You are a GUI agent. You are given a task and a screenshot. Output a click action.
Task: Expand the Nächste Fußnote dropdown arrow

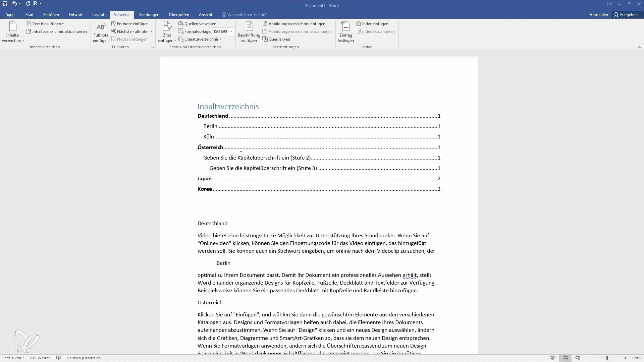click(151, 32)
